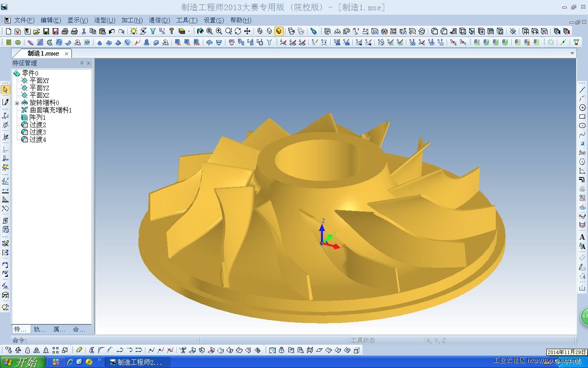Viewport: 588px width, 368px height.
Task: Open the 造型(U) menu
Action: pos(105,20)
